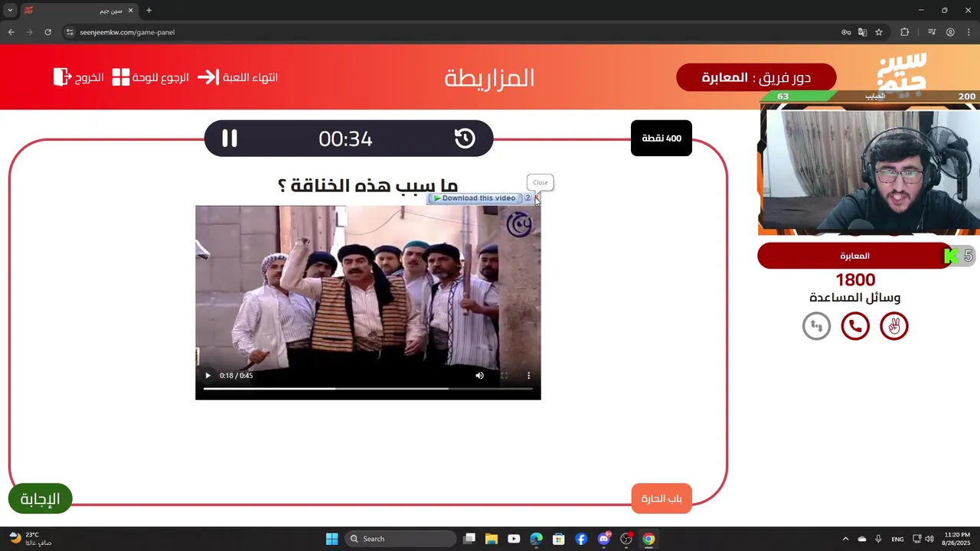
Task: Seek on the video progress bar
Action: click(367, 389)
